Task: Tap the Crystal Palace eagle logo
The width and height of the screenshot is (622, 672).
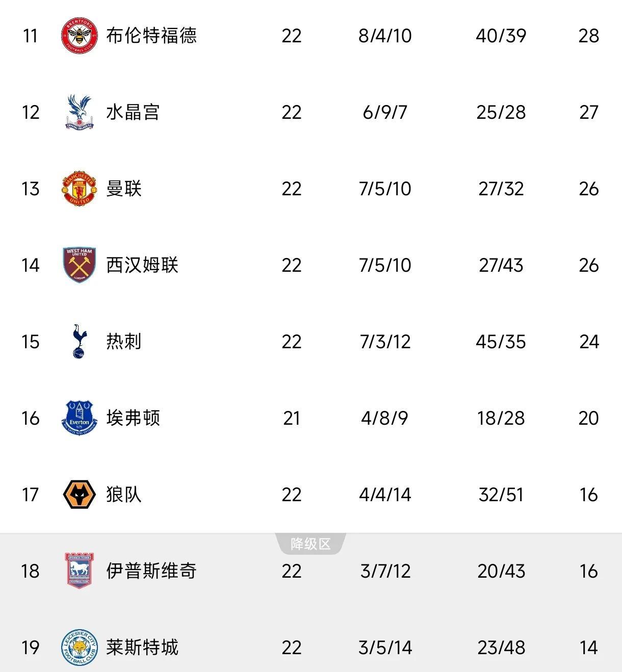Action: tap(79, 112)
